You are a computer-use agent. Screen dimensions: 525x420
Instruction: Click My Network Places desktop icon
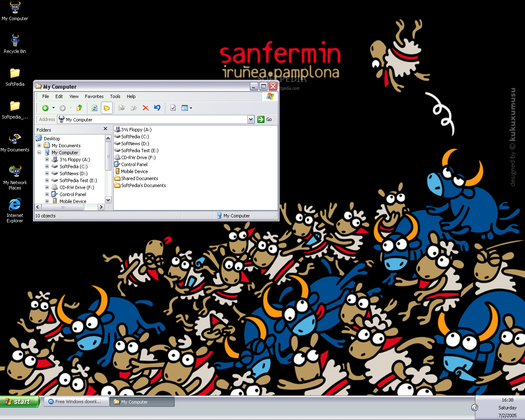point(15,178)
